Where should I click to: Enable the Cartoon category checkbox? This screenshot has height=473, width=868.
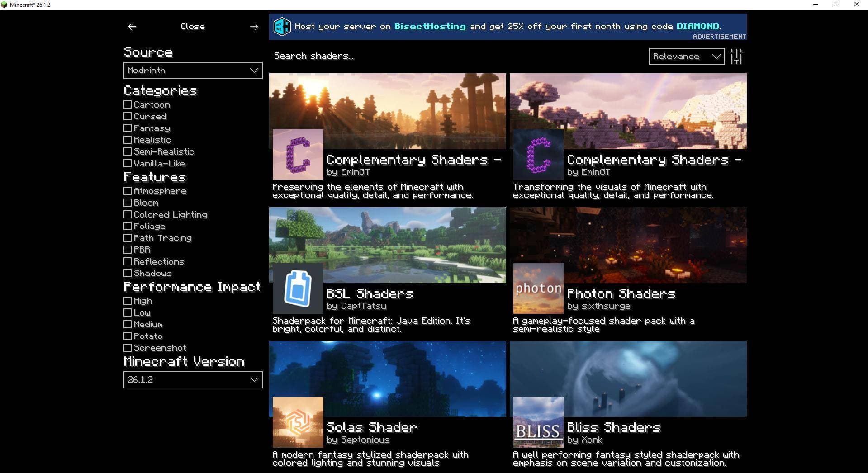click(x=128, y=104)
